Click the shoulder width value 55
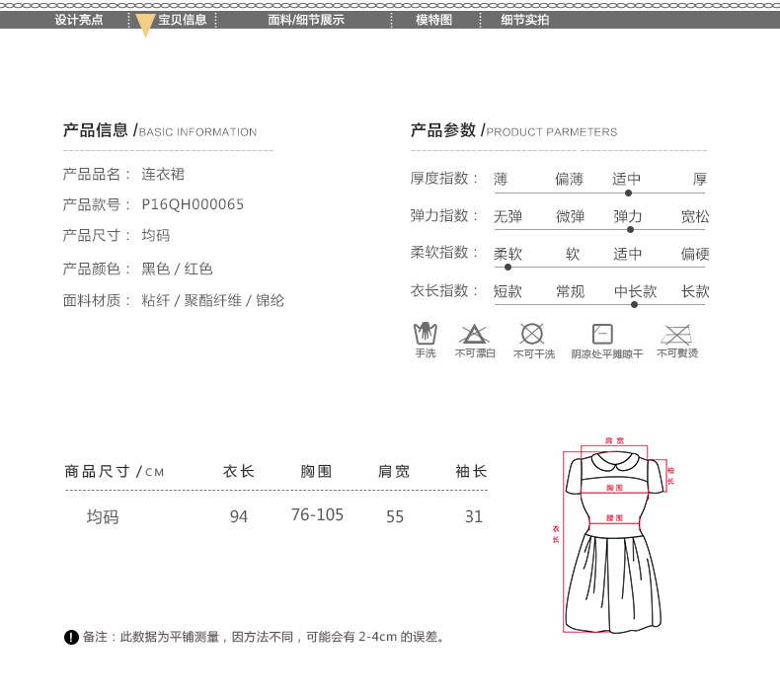The image size is (780, 700). tap(395, 516)
